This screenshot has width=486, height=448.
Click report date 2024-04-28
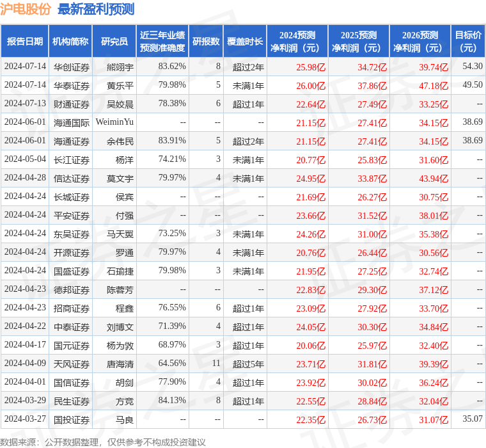[x=25, y=177]
